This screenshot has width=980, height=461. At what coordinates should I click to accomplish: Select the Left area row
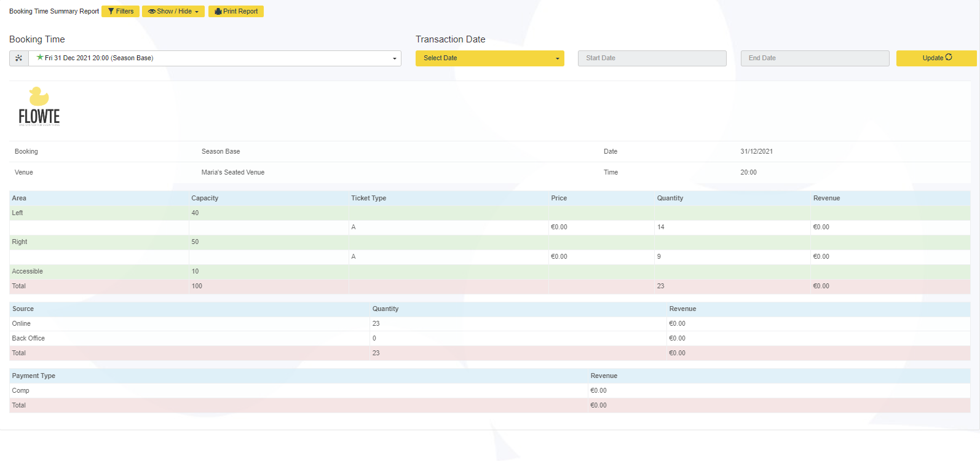(490, 213)
